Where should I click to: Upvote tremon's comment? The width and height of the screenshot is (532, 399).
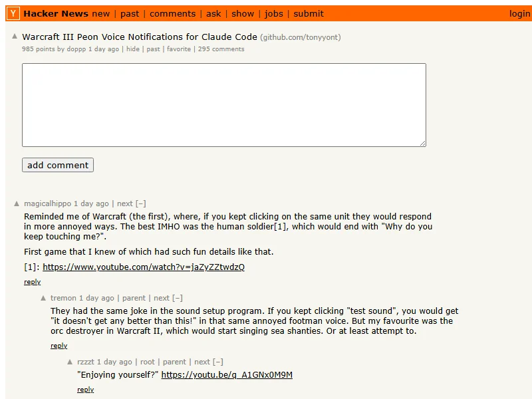coord(43,298)
